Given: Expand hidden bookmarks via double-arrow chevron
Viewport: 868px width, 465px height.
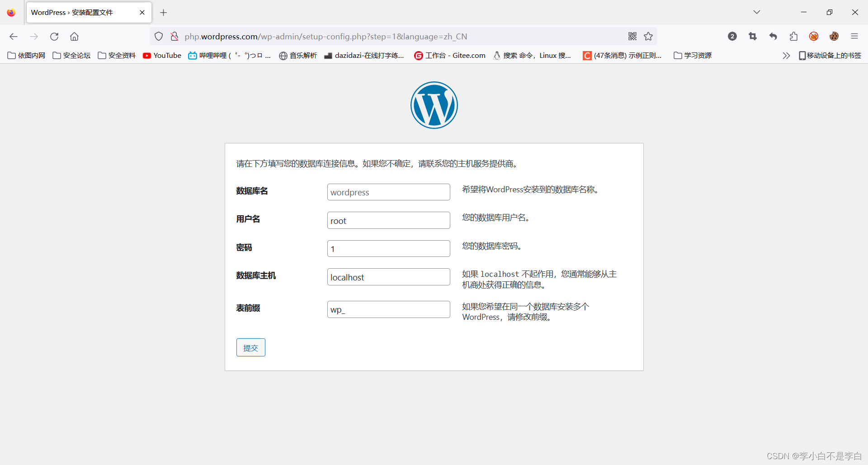Looking at the screenshot, I should (x=786, y=55).
